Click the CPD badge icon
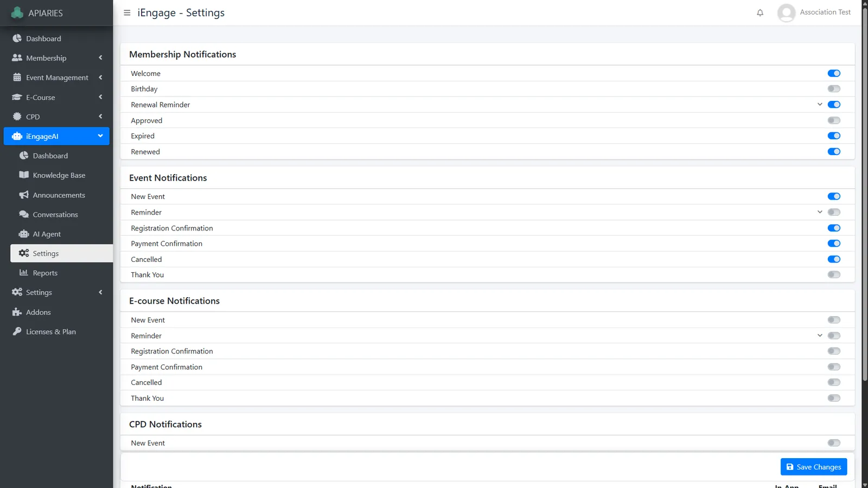Viewport: 868px width, 488px height. pos(17,117)
